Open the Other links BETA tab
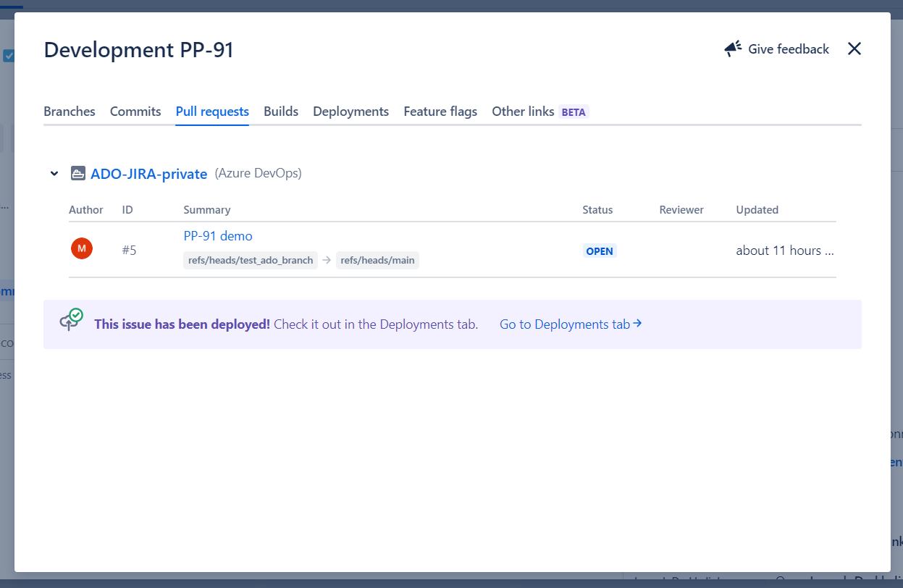This screenshot has height=588, width=903. (523, 111)
